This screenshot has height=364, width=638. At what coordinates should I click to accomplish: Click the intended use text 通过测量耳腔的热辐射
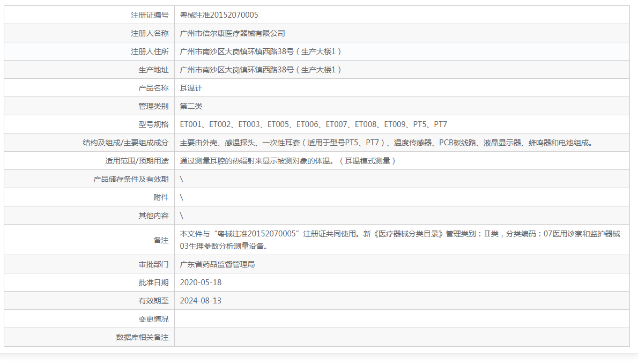coord(288,161)
